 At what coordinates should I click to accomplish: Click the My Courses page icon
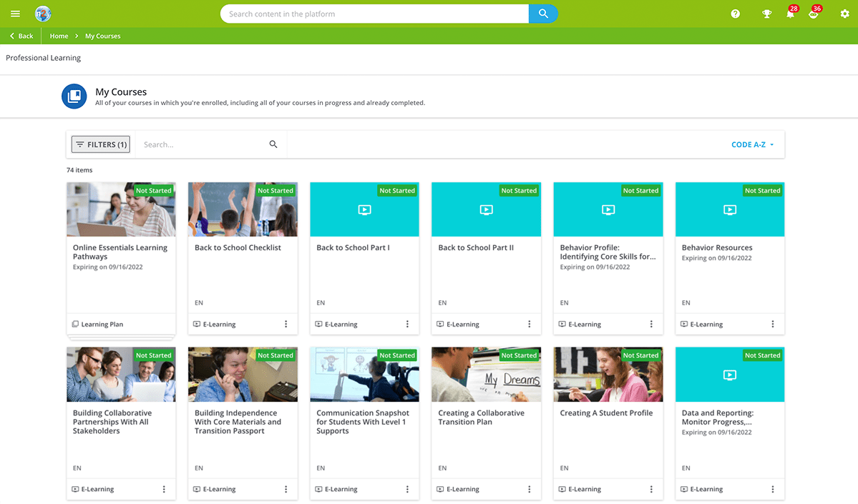[x=74, y=97]
